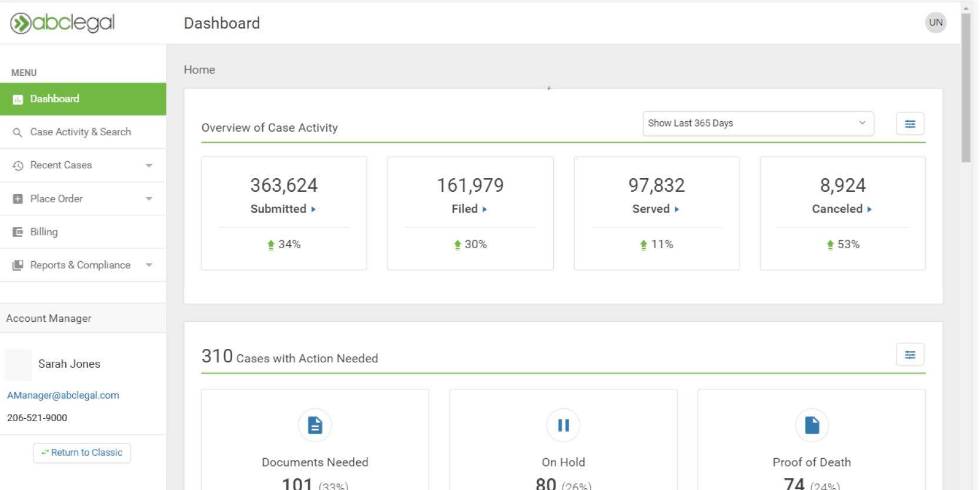Image resolution: width=980 pixels, height=490 pixels.
Task: Click the On Hold pause icon
Action: click(x=563, y=425)
